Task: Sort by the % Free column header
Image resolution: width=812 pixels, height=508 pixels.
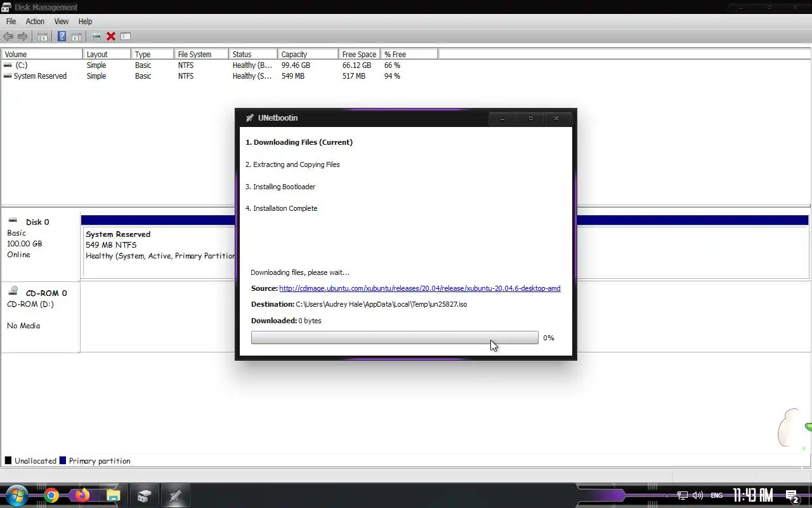Action: (x=409, y=55)
